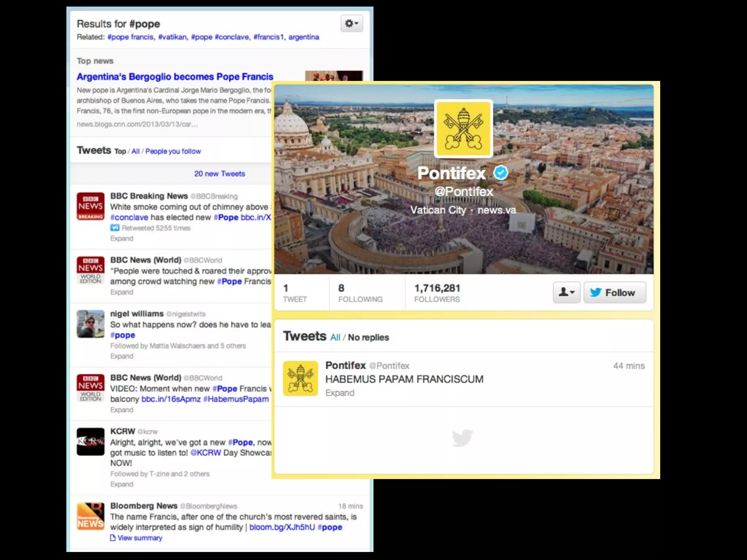The width and height of the screenshot is (747, 560).
Task: Open Argentina's Bergoglio becomes Pope Francis headline
Action: tap(175, 77)
